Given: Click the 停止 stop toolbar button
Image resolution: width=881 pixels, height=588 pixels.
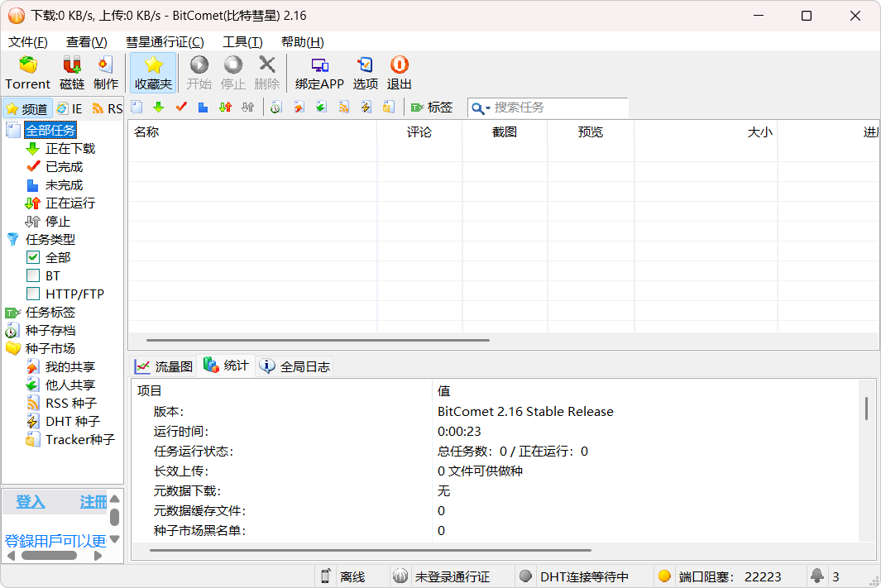Looking at the screenshot, I should click(x=232, y=73).
